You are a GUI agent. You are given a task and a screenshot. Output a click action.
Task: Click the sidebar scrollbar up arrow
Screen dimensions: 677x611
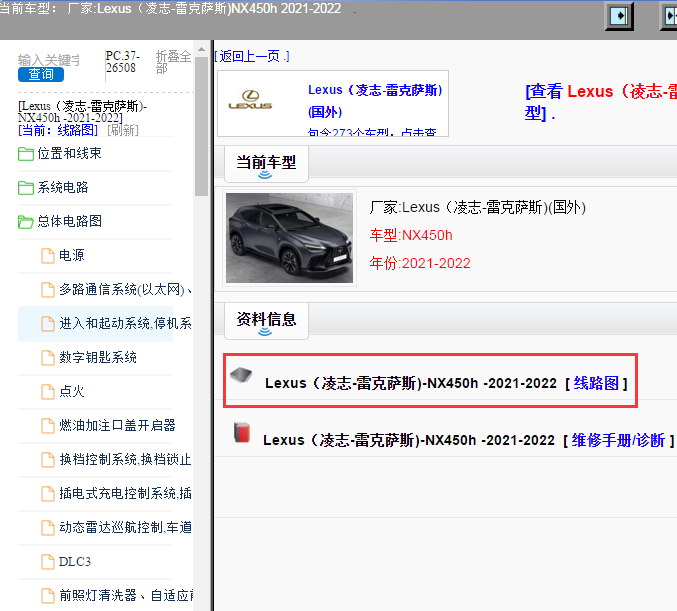[201, 49]
